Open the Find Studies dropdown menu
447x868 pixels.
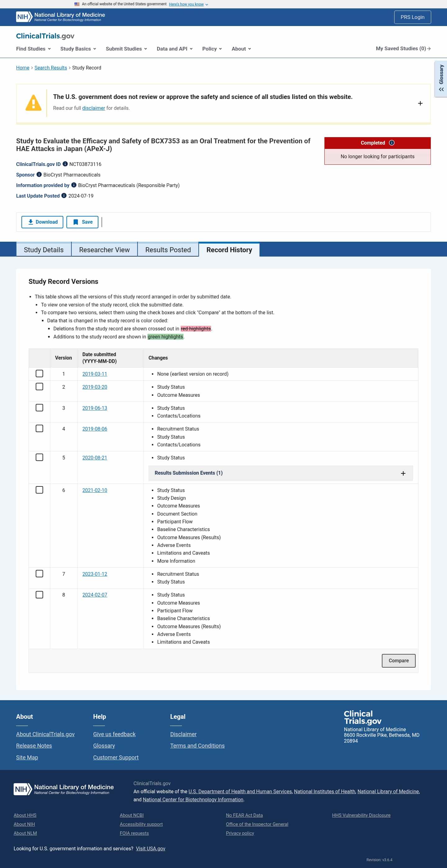point(34,49)
